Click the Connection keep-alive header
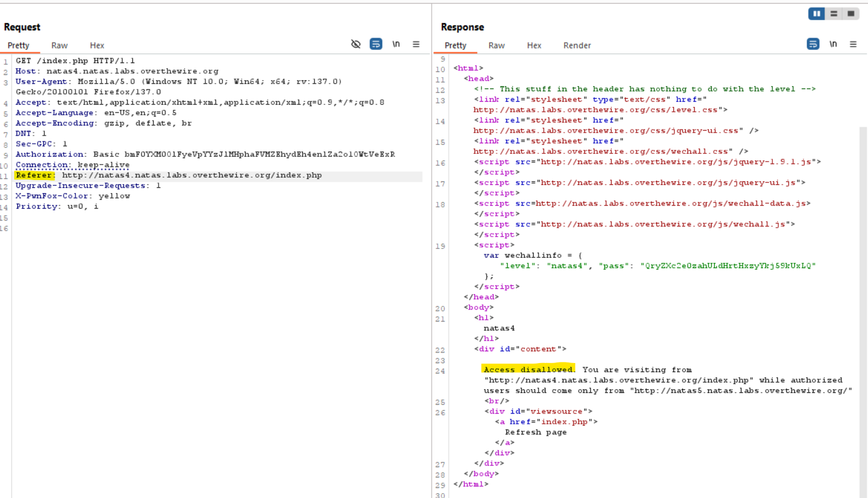 pos(72,165)
